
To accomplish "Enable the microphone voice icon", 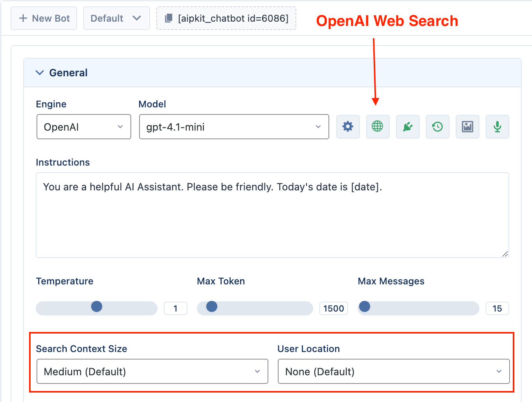I will [x=497, y=127].
